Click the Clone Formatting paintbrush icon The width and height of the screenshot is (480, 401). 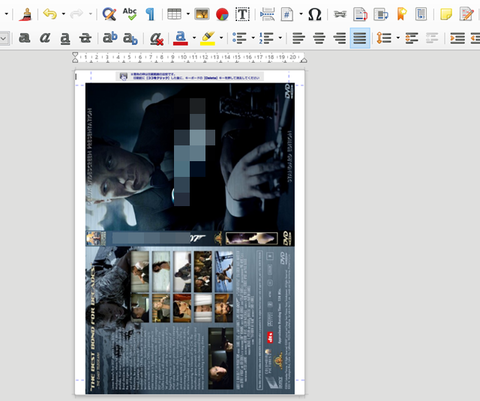[x=25, y=14]
